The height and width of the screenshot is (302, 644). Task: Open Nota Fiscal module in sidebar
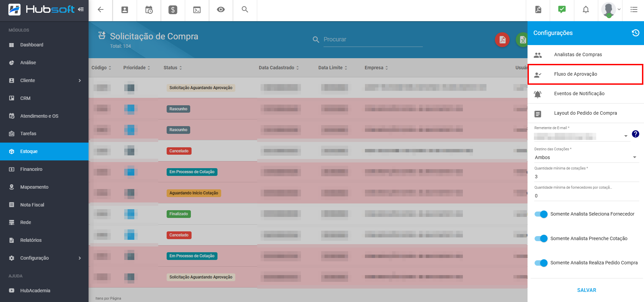tap(44, 205)
